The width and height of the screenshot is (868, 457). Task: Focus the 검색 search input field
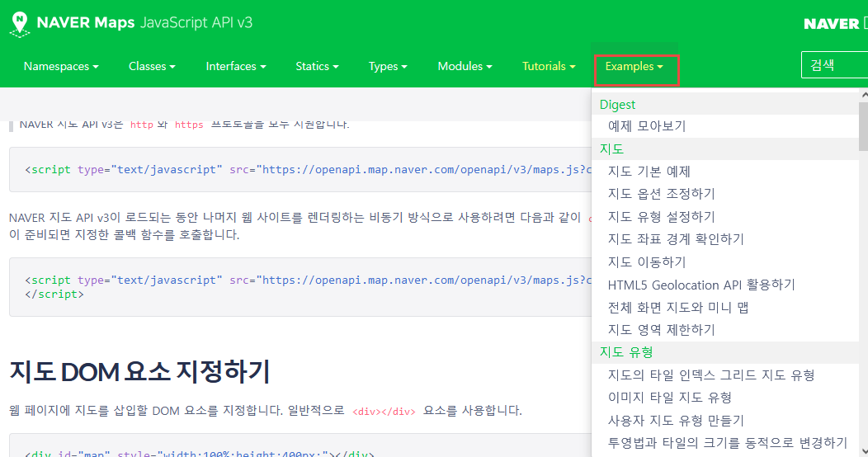(834, 65)
